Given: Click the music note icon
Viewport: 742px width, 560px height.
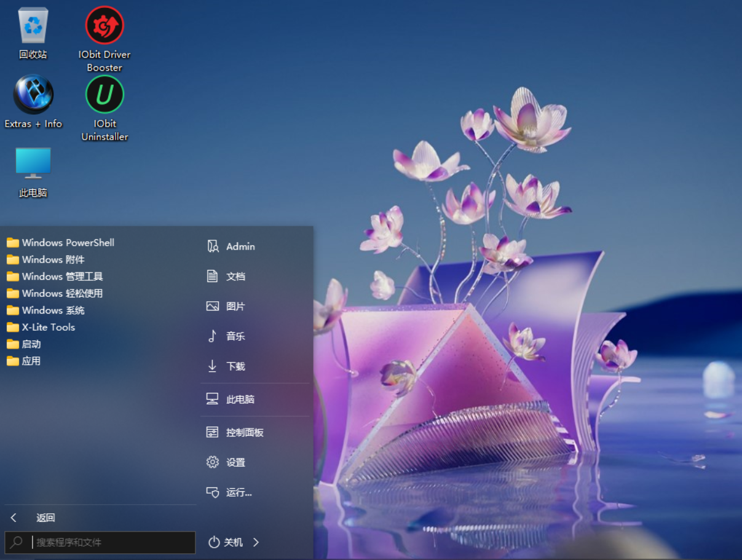Looking at the screenshot, I should [213, 336].
